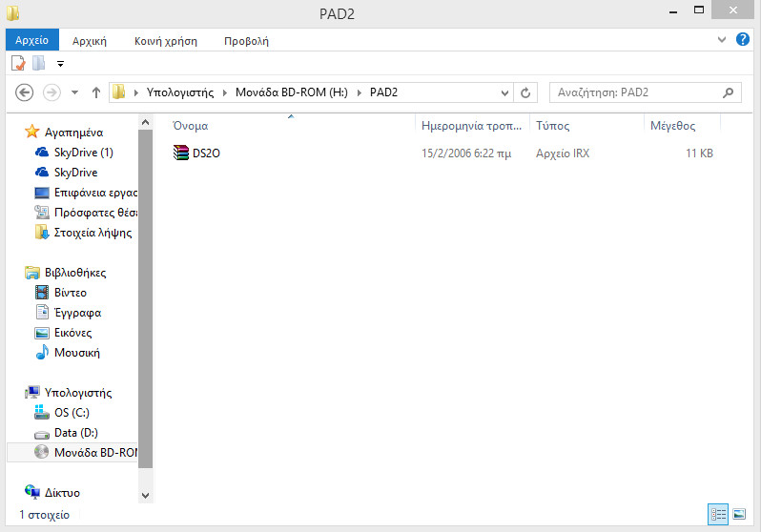Select Υπολογιστής in the navigation pane

78,392
